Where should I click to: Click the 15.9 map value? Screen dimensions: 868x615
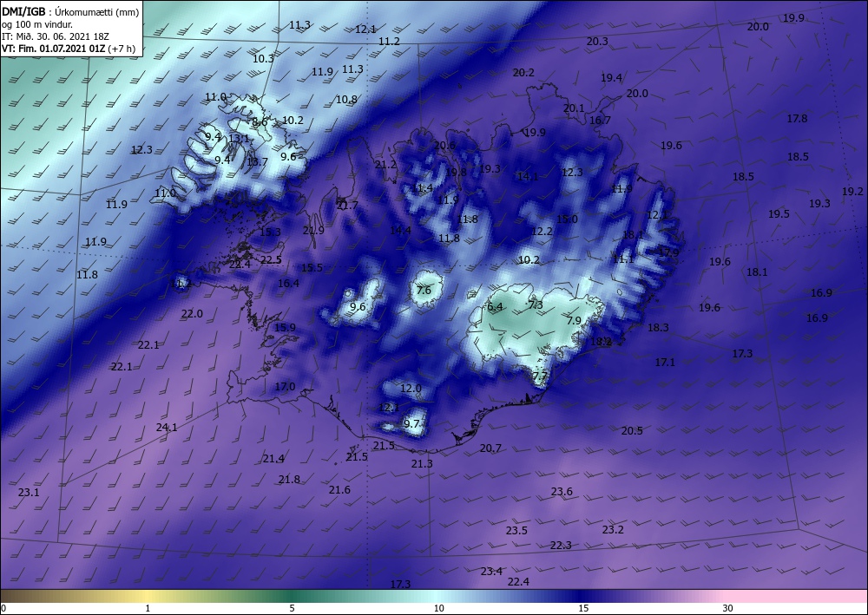click(x=285, y=327)
